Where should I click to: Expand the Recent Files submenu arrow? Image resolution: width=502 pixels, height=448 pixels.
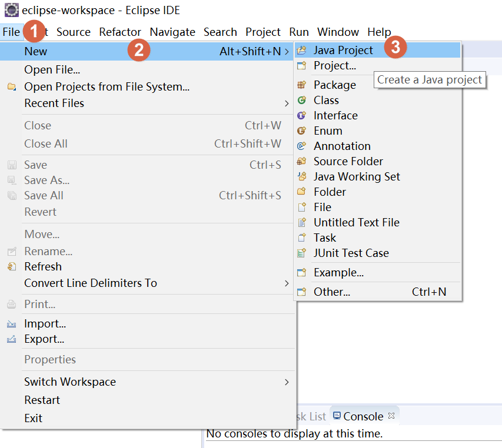tap(287, 103)
